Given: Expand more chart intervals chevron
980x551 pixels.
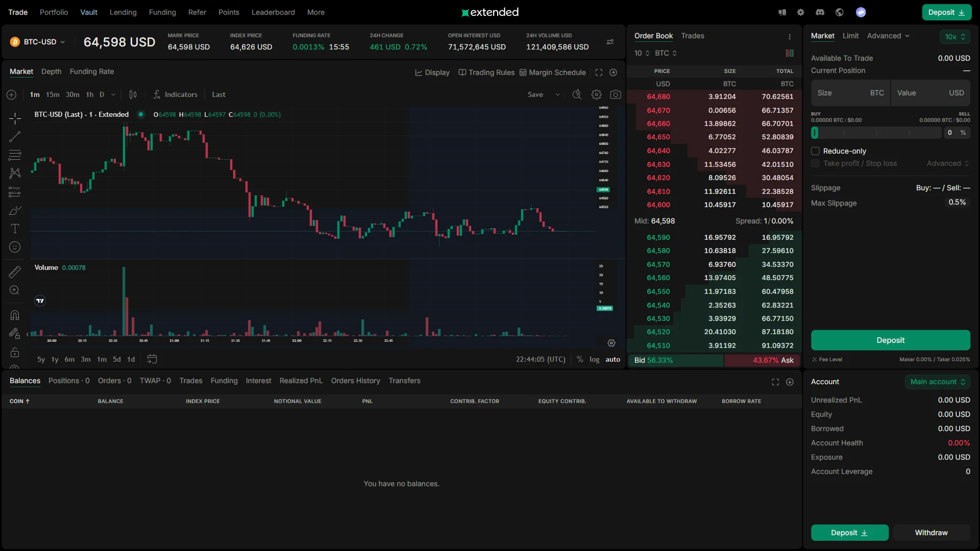Looking at the screenshot, I should pyautogui.click(x=113, y=94).
